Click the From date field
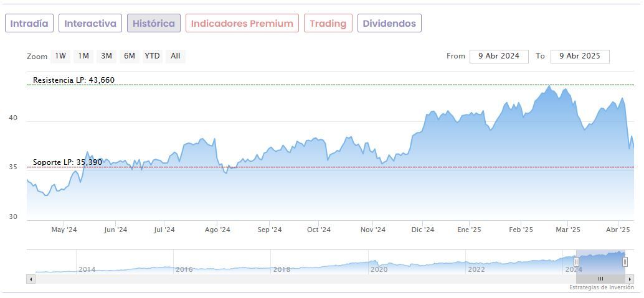The height and width of the screenshot is (298, 644). click(499, 56)
